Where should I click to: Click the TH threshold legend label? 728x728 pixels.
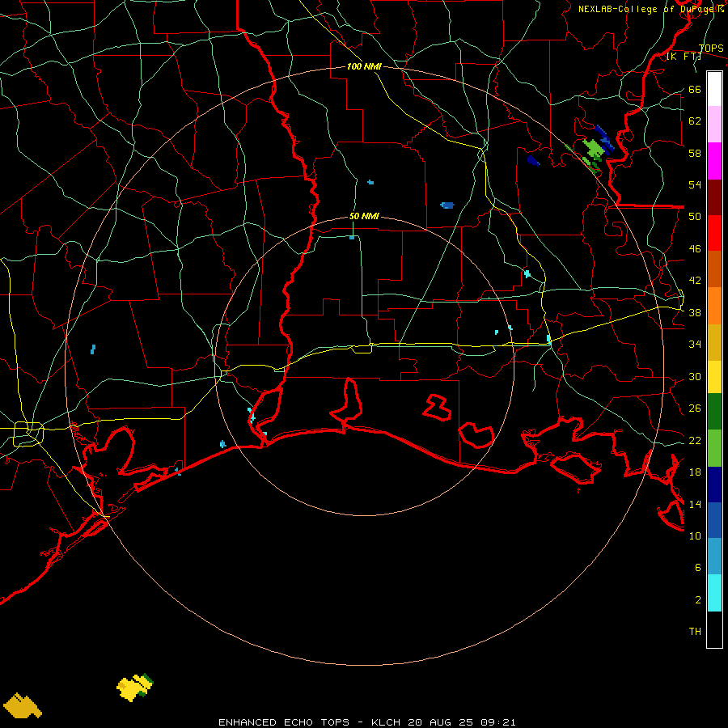click(695, 632)
